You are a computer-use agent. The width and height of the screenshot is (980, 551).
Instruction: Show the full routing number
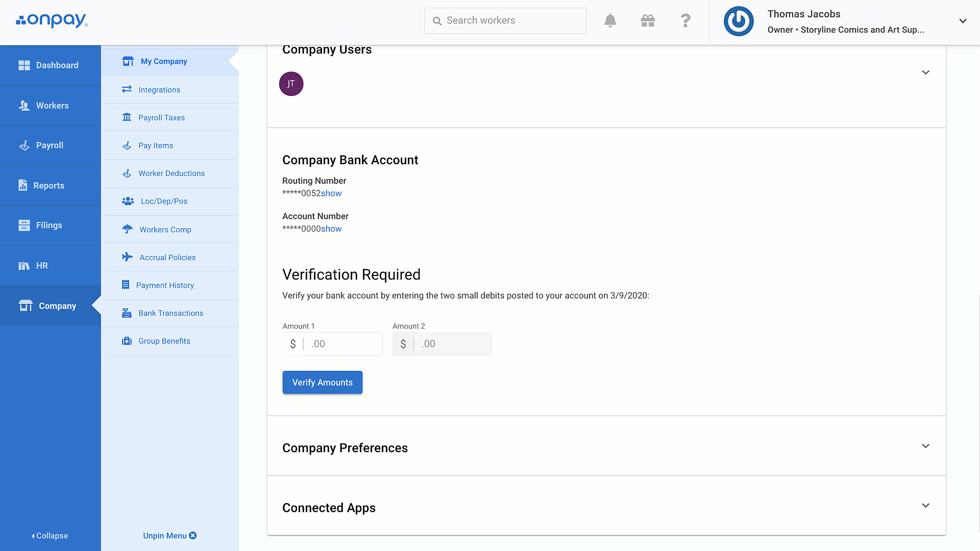[331, 193]
